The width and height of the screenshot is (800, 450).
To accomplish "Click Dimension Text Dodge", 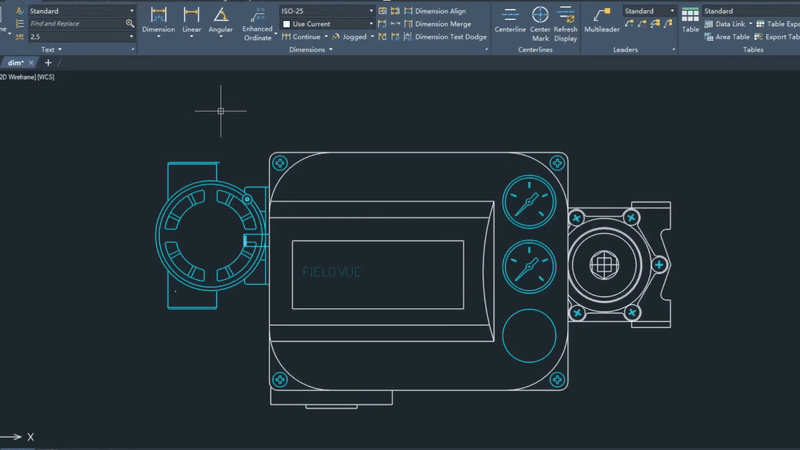I will tap(450, 37).
